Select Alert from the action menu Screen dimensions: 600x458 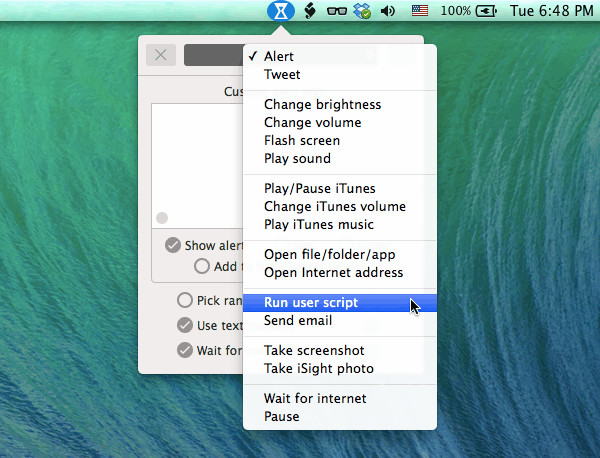click(x=340, y=56)
